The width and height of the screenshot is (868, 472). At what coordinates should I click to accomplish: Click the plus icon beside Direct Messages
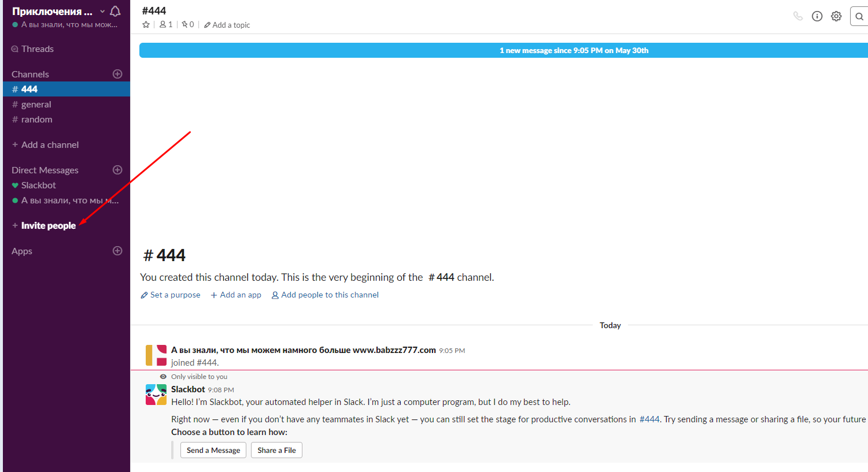117,170
